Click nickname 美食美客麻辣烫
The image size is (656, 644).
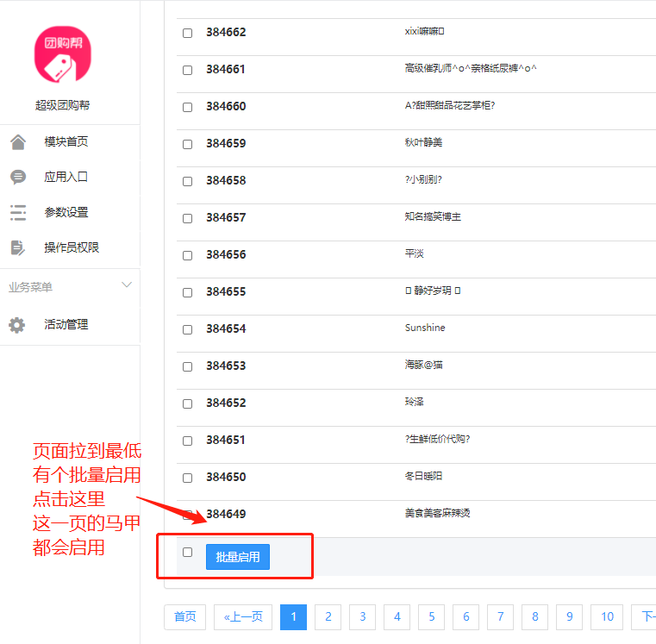(x=438, y=513)
